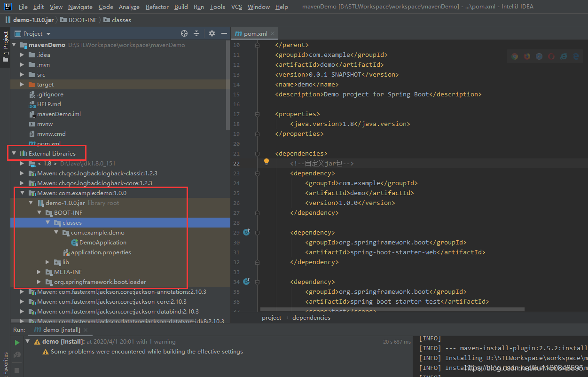The height and width of the screenshot is (377, 588).
Task: Click the Project panel vertical scrollbar
Action: [x=228, y=85]
